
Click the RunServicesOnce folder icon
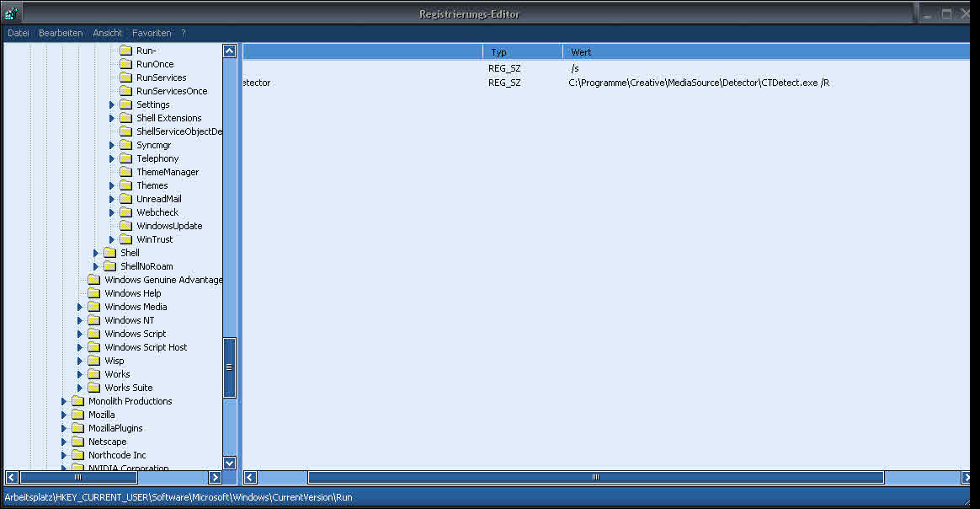[x=125, y=91]
